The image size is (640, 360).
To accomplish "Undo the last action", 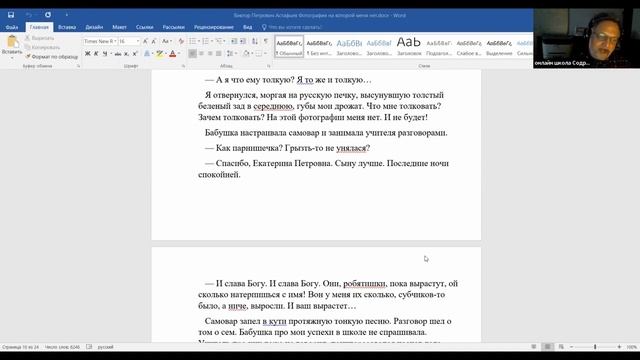I will [29, 15].
